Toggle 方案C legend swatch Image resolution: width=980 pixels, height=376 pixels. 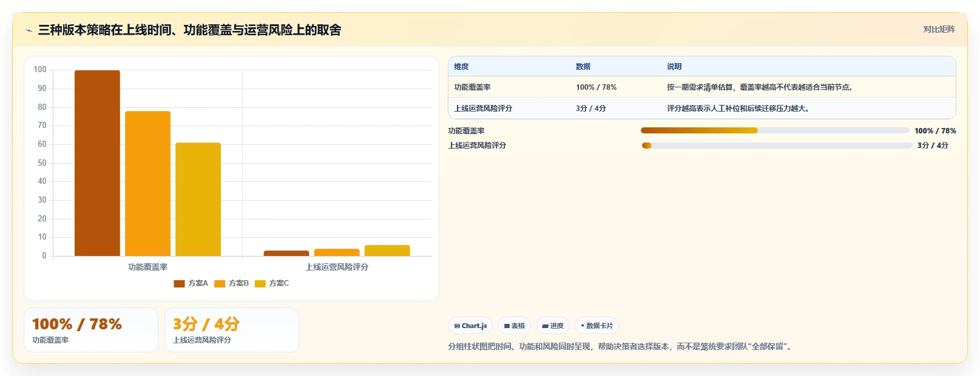pyautogui.click(x=260, y=283)
